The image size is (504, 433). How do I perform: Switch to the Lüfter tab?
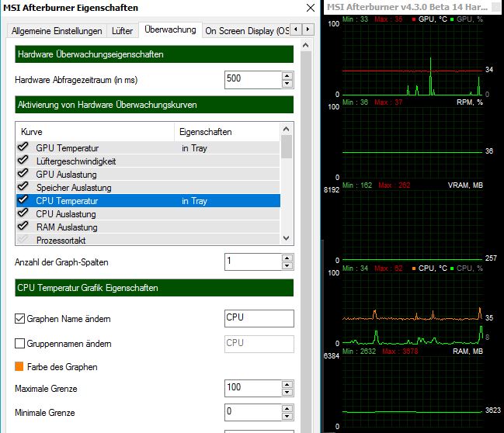tap(122, 31)
